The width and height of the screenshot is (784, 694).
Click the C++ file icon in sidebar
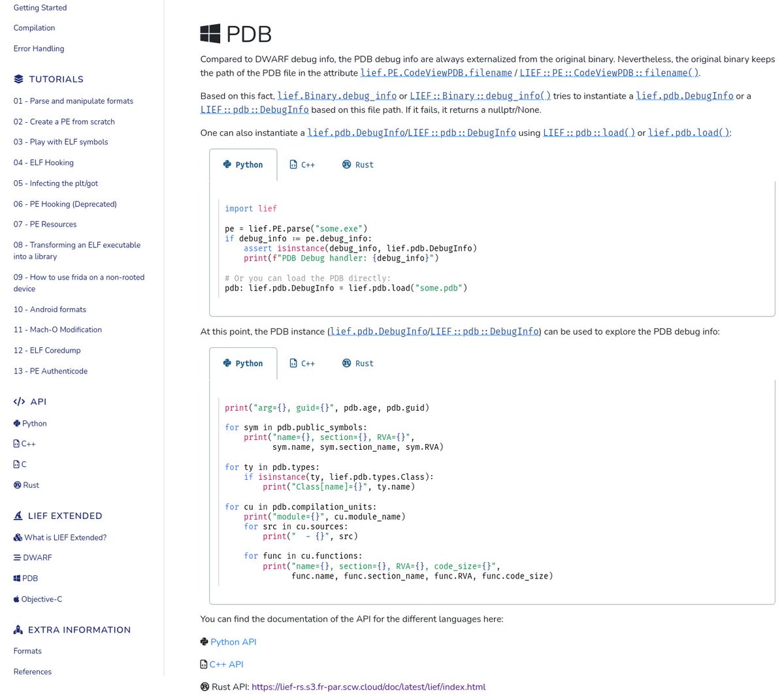pos(16,443)
